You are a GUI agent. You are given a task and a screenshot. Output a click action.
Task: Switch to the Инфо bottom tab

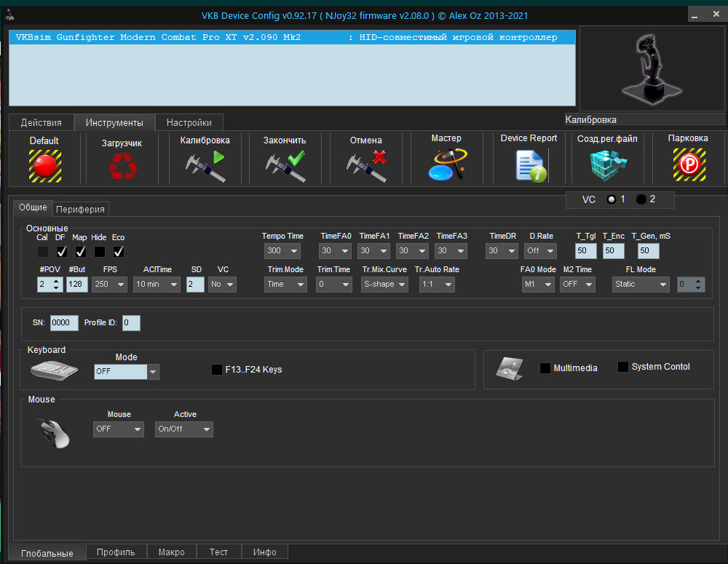click(265, 552)
